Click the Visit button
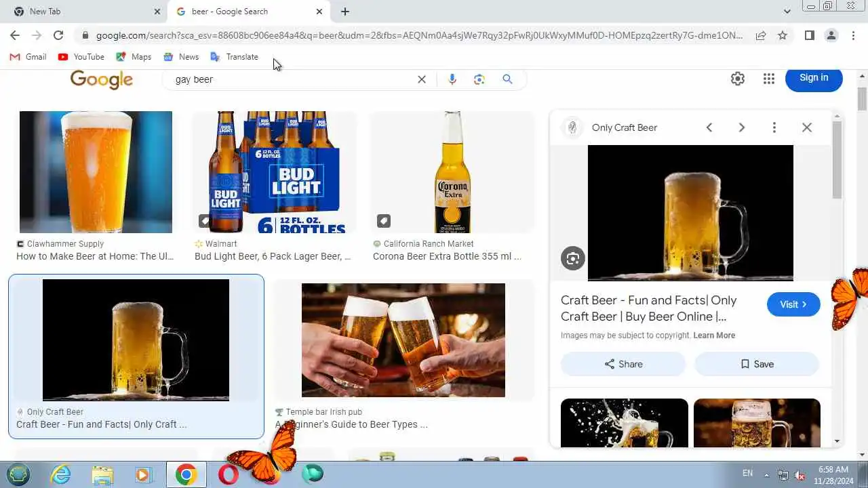Screen dimensions: 868x488 [x=793, y=304]
